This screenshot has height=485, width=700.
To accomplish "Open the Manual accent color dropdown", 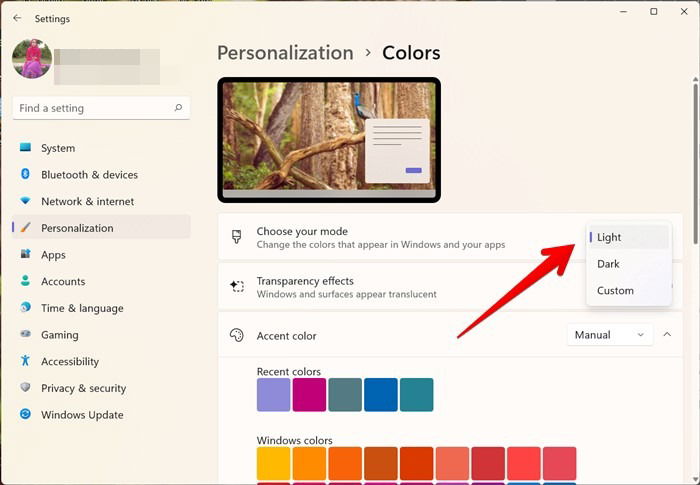I will tap(609, 335).
